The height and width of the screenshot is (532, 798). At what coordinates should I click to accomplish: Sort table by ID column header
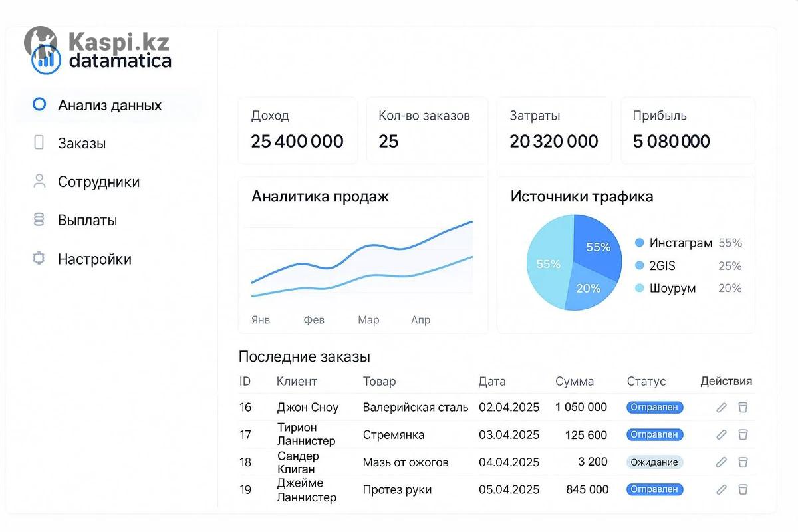coord(245,382)
